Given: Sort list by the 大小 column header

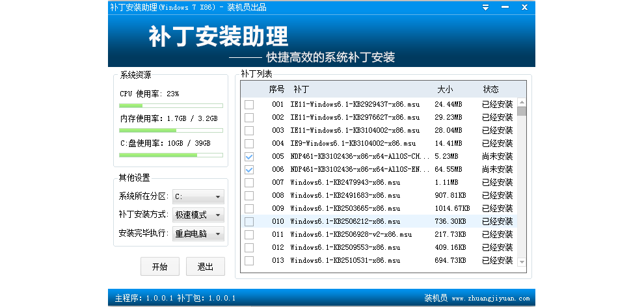Looking at the screenshot, I should pyautogui.click(x=445, y=89).
